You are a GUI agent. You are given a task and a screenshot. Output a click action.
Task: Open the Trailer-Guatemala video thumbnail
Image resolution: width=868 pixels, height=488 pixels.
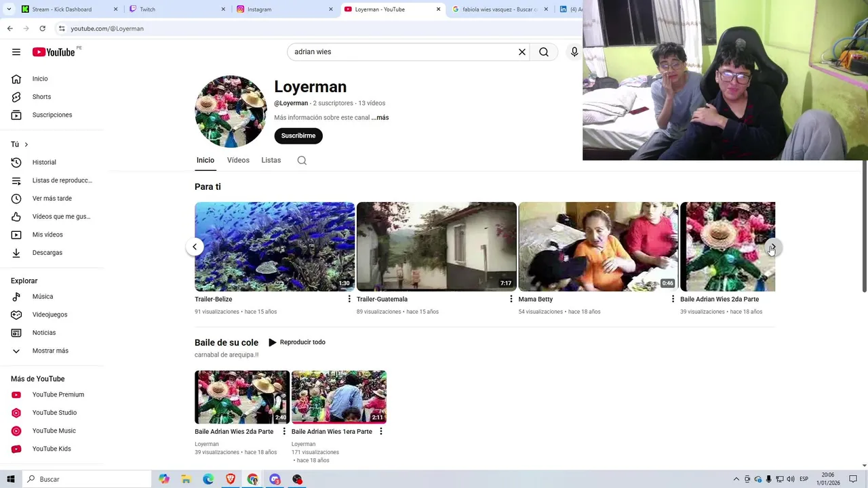(437, 247)
